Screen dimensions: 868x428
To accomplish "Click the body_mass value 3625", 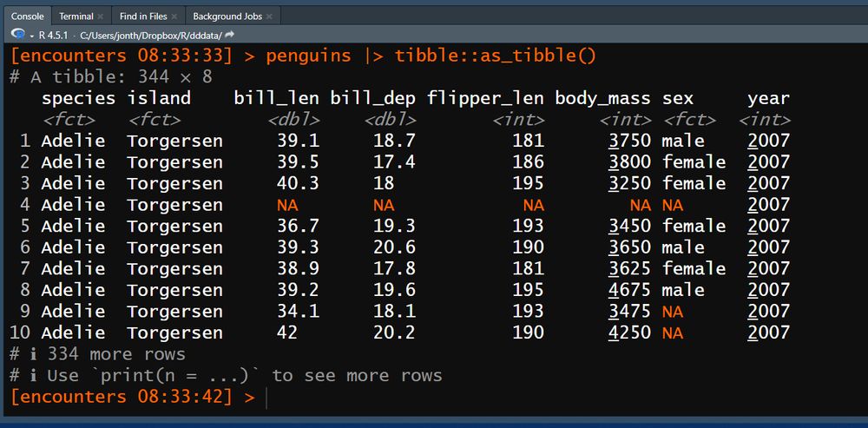I will (x=629, y=268).
